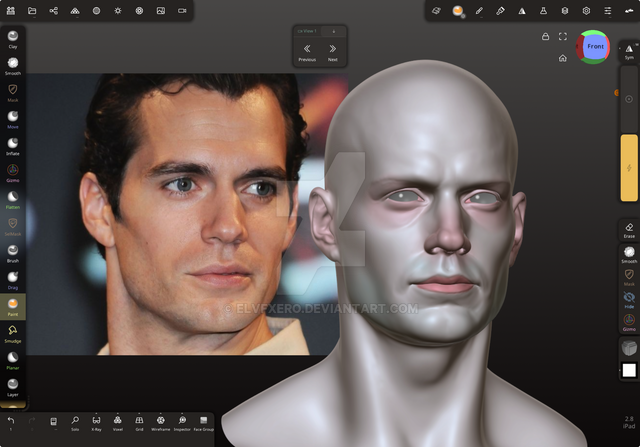Select the highlighted Paint tool
The height and width of the screenshot is (447, 640).
click(13, 307)
